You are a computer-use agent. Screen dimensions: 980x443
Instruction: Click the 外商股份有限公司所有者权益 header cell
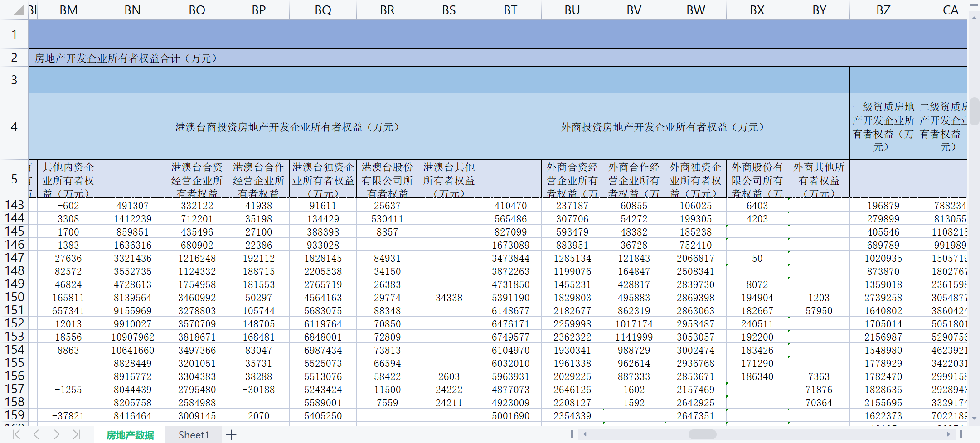tap(757, 179)
